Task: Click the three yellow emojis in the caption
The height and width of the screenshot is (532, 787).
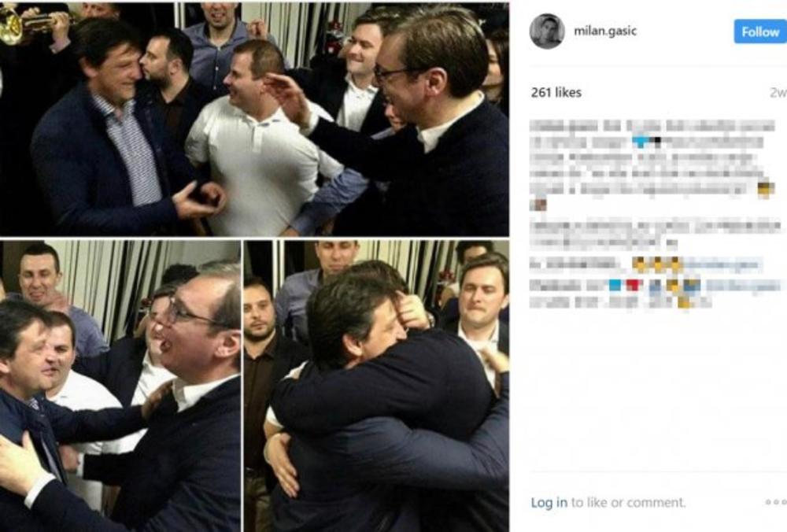Action: click(x=657, y=264)
